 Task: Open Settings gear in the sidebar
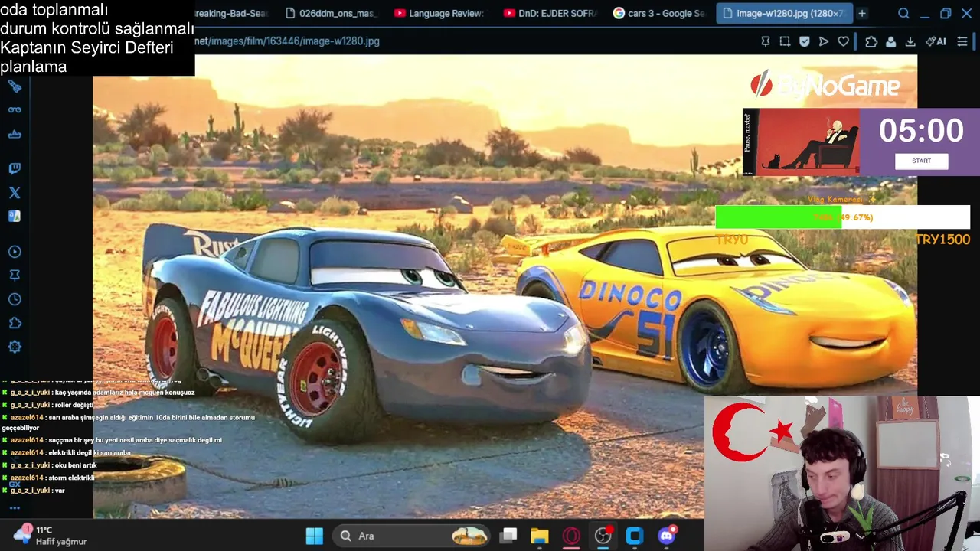15,347
